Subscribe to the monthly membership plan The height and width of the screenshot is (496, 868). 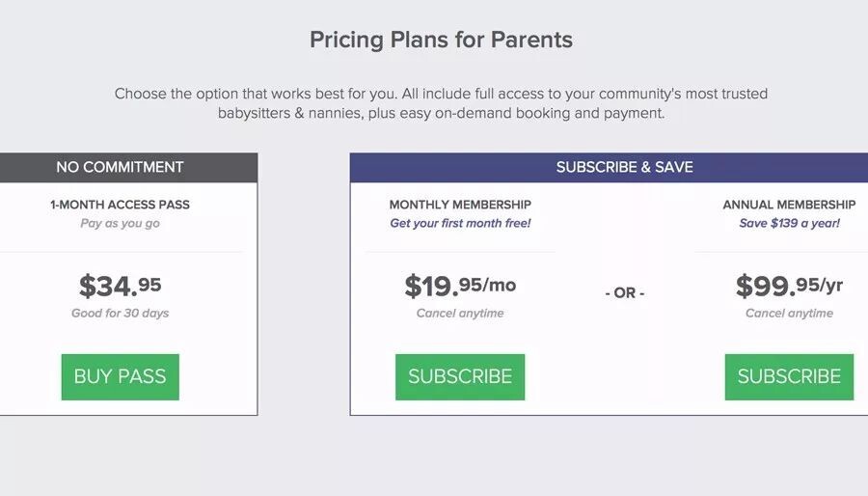coord(460,376)
